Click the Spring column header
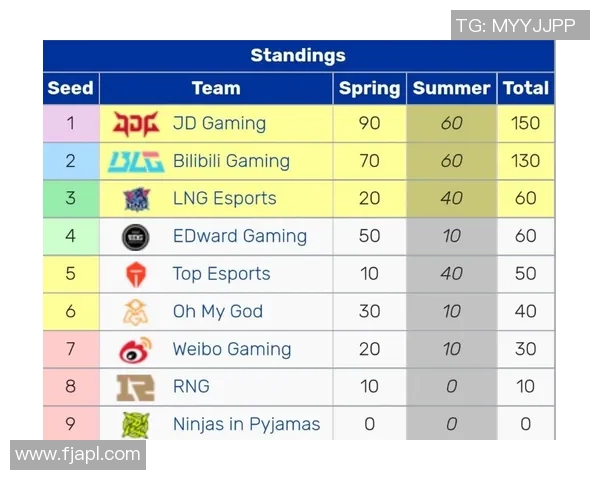Viewport: 600px width, 480px height. [x=369, y=88]
